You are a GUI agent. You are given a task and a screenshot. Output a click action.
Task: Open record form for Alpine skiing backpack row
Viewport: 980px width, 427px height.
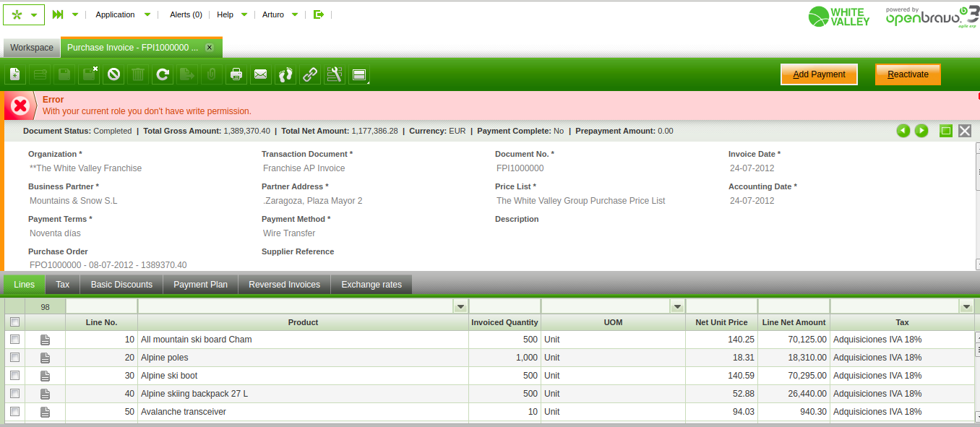(x=45, y=394)
